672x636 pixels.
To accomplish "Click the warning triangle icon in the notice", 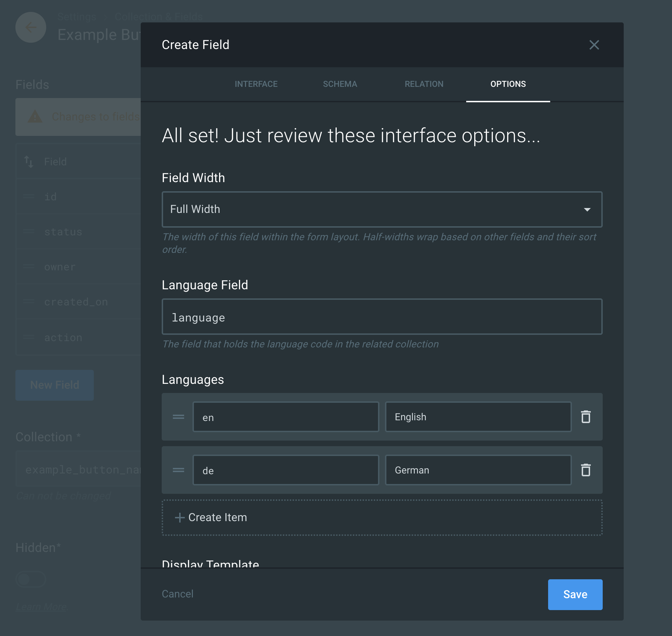I will click(x=35, y=116).
